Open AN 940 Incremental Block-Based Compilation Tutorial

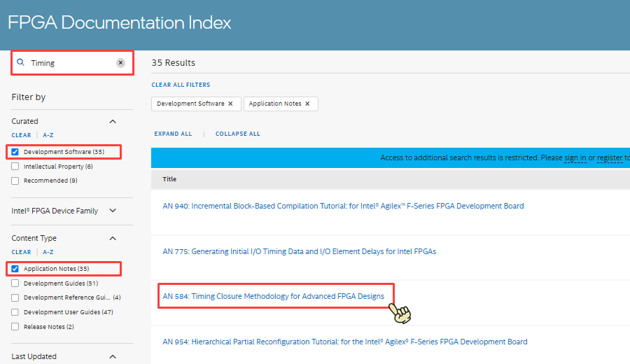(343, 206)
